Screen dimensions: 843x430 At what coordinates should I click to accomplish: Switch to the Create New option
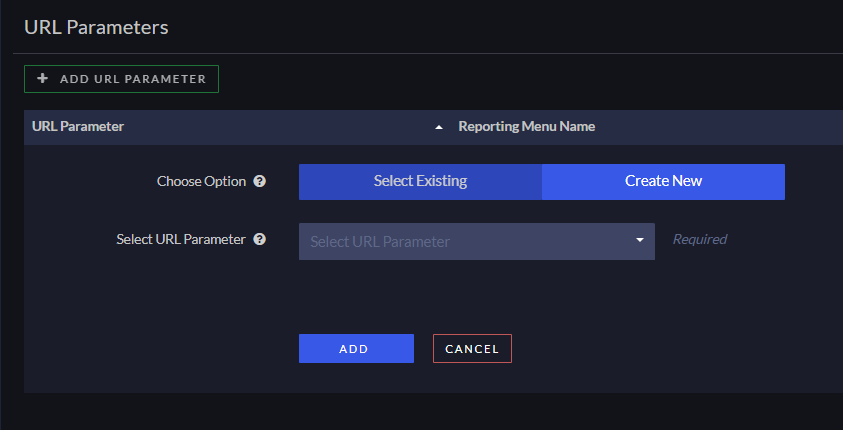click(663, 182)
